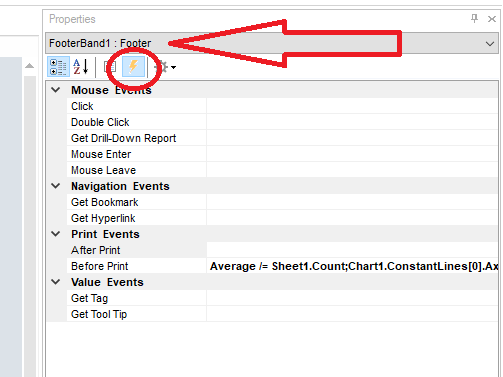Select the Double Click event row
This screenshot has height=377, width=503.
point(282,122)
